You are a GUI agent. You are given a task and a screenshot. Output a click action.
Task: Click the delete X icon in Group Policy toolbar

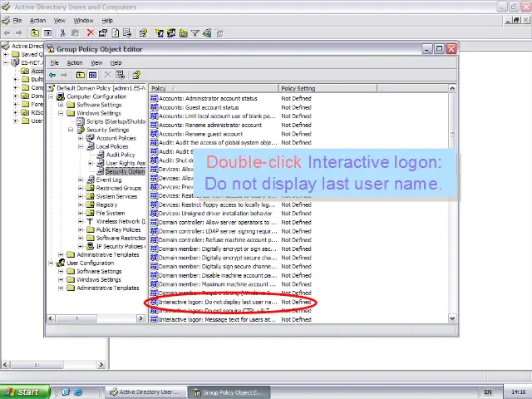pyautogui.click(x=107, y=75)
